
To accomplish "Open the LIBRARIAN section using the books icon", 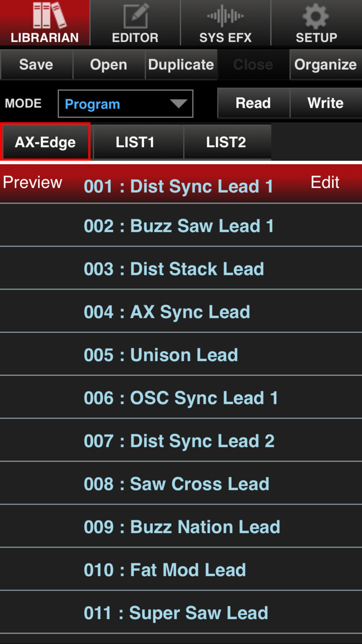I will coord(45,23).
